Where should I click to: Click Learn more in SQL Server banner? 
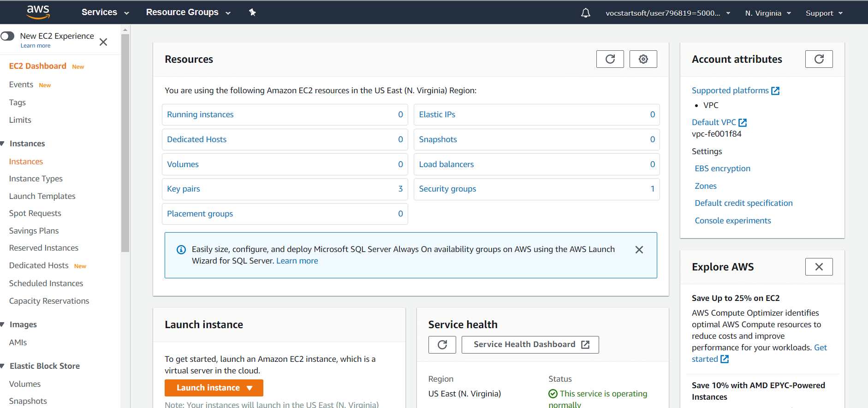pyautogui.click(x=297, y=261)
